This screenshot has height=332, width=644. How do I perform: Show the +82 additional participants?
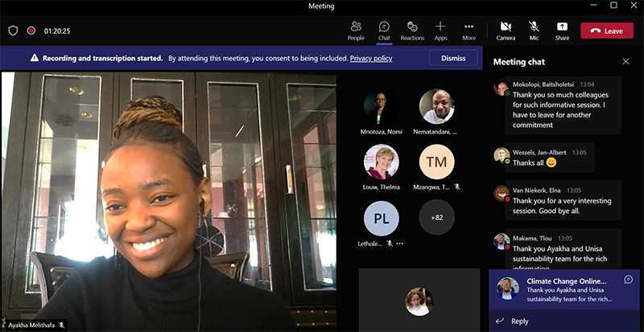click(x=436, y=218)
